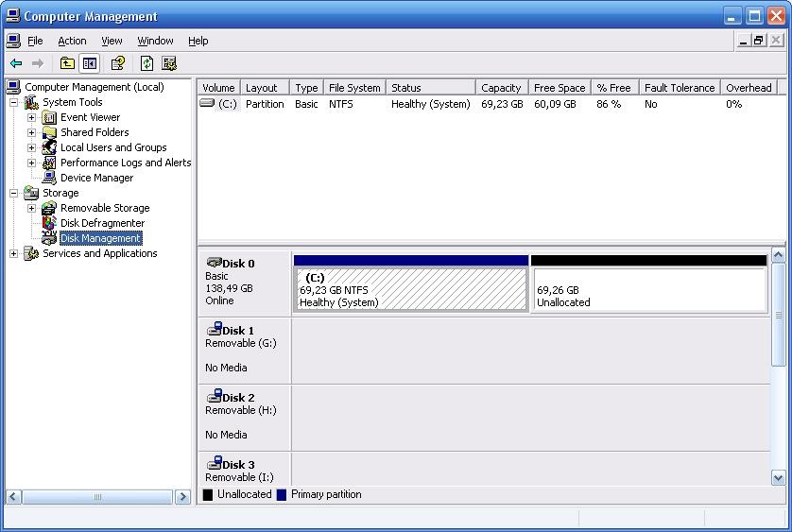Sort by the Fault Tolerance column header
This screenshot has width=792, height=532.
[680, 88]
